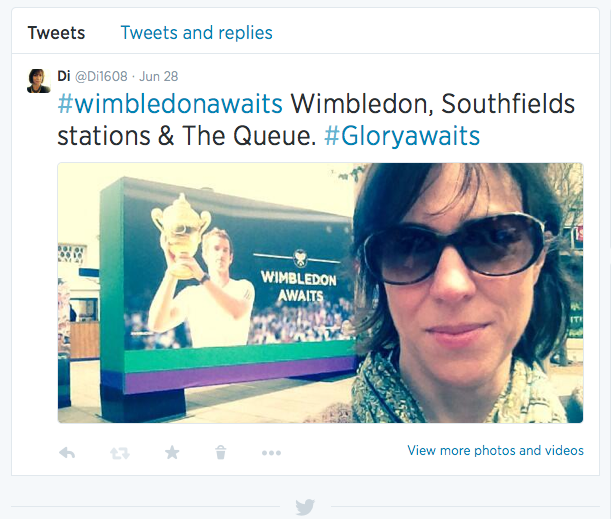611x519 pixels.
Task: Click the Jun 28 timestamp
Action: [x=159, y=77]
